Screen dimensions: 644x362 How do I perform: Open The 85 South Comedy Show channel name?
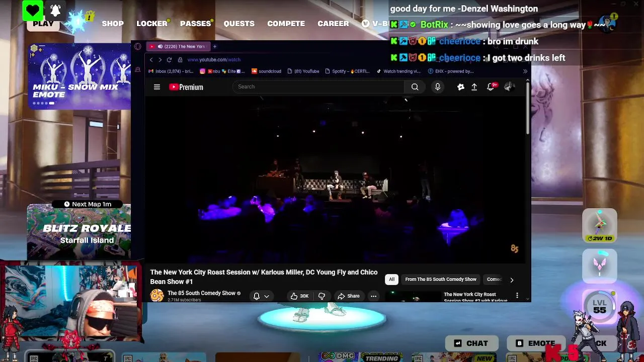click(x=201, y=293)
